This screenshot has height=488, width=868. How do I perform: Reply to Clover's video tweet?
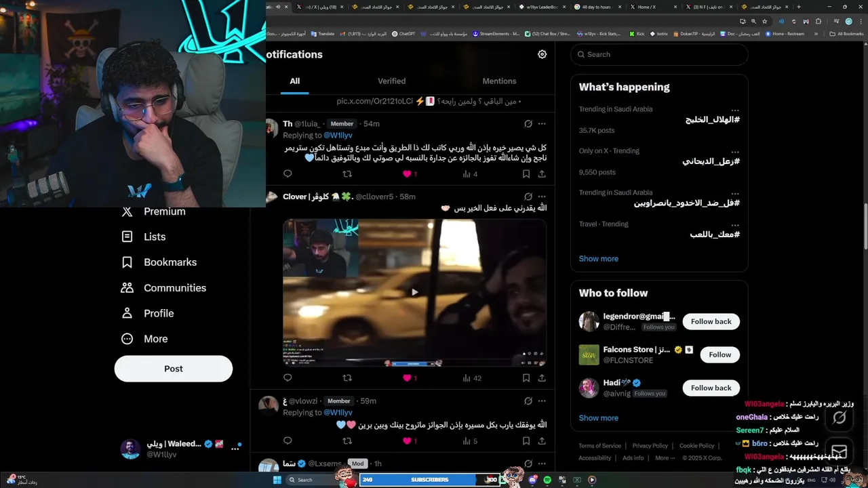point(288,378)
